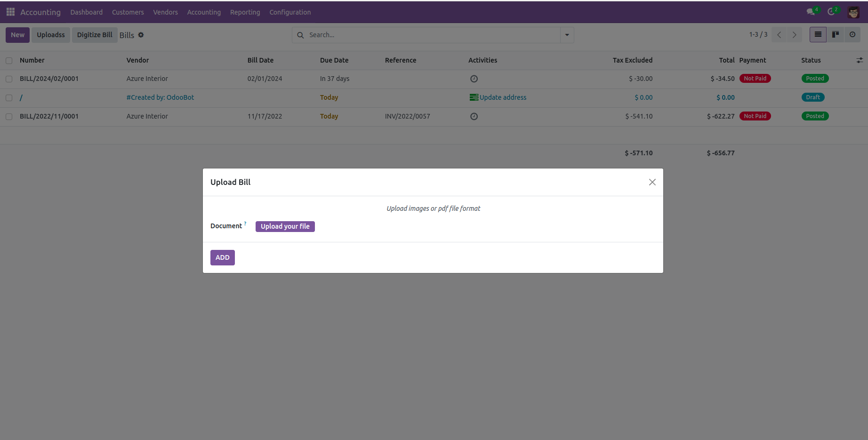Image resolution: width=868 pixels, height=440 pixels.
Task: Sort by Number column header
Action: point(32,60)
